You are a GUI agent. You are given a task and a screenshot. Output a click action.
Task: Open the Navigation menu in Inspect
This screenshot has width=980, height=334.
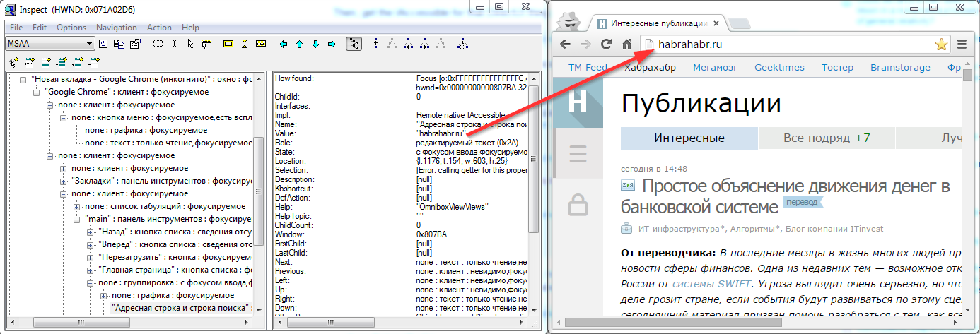117,28
